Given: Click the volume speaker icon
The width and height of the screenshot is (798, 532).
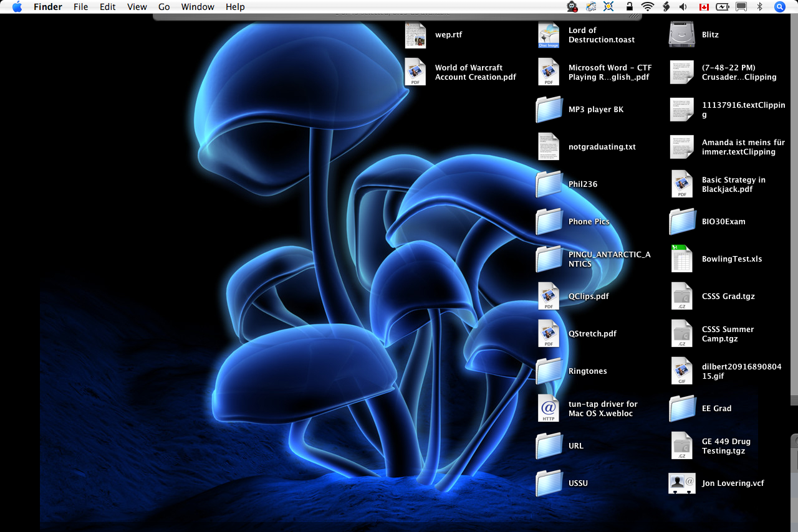Looking at the screenshot, I should pos(683,7).
